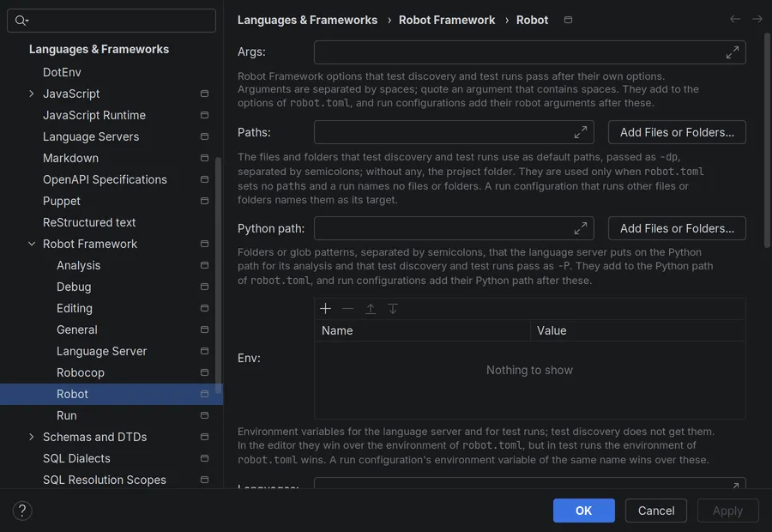Click the search magnifier icon
This screenshot has width=772, height=532.
click(x=21, y=21)
